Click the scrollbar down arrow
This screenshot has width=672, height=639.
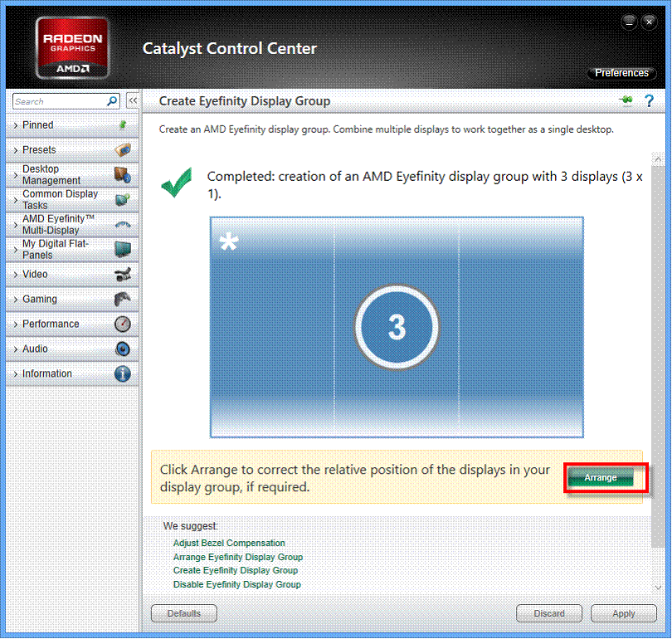click(658, 588)
